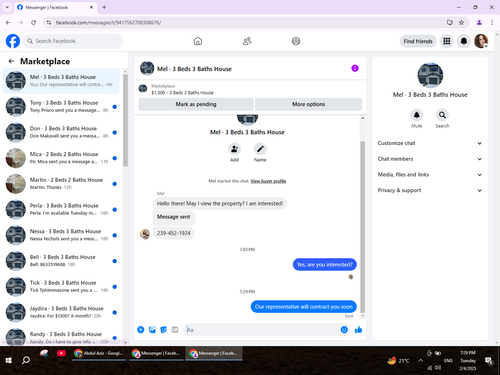The image size is (500, 375).
Task: Open the browser tab list dropdown
Action: coord(7,7)
